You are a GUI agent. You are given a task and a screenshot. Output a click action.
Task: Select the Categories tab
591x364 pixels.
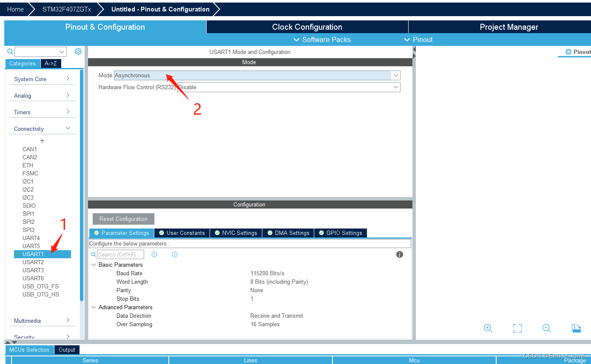(23, 64)
